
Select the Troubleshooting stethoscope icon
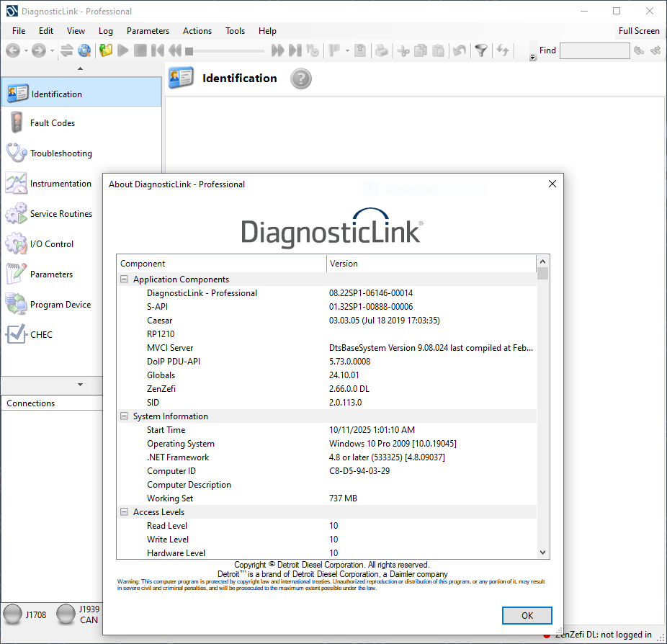16,153
